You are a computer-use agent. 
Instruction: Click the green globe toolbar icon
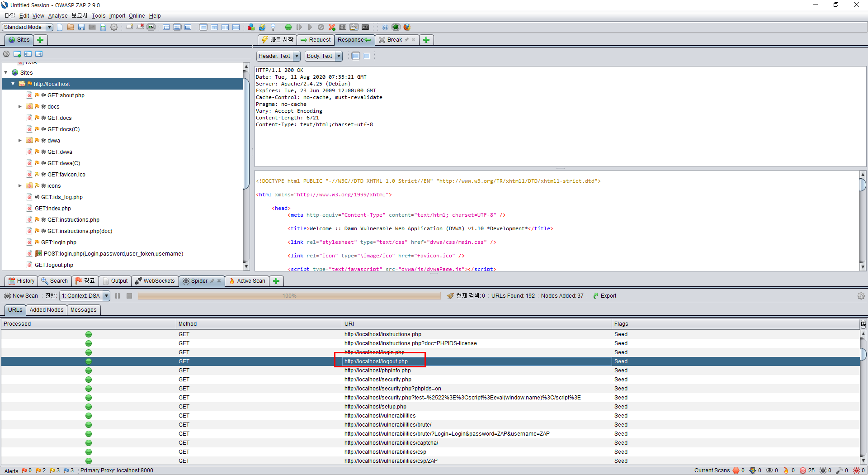396,27
